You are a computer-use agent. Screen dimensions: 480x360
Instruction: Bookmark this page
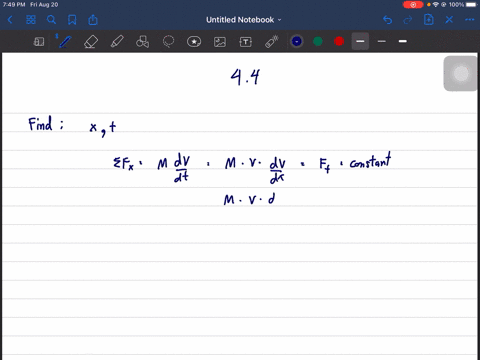click(72, 20)
